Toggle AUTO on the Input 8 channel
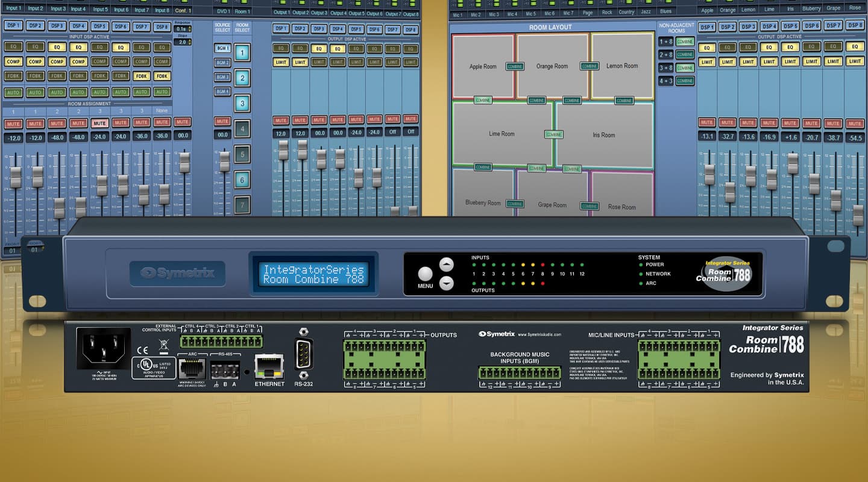Image resolution: width=868 pixels, height=482 pixels. pyautogui.click(x=162, y=92)
